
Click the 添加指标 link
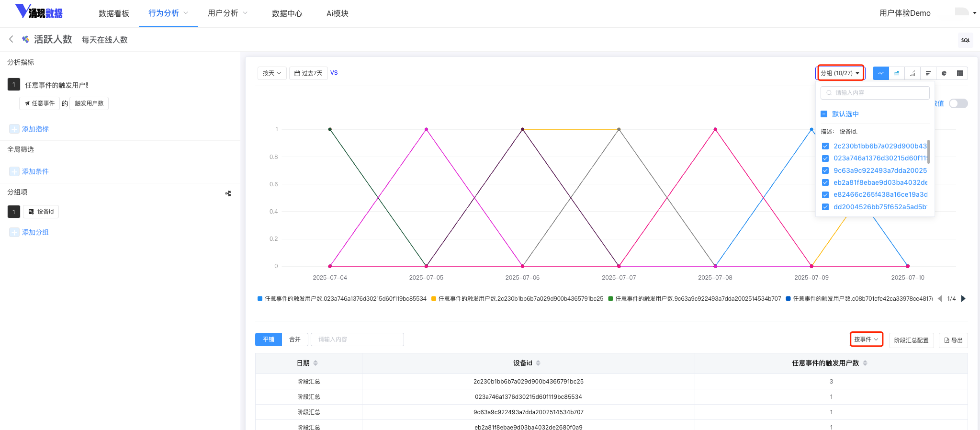click(35, 129)
